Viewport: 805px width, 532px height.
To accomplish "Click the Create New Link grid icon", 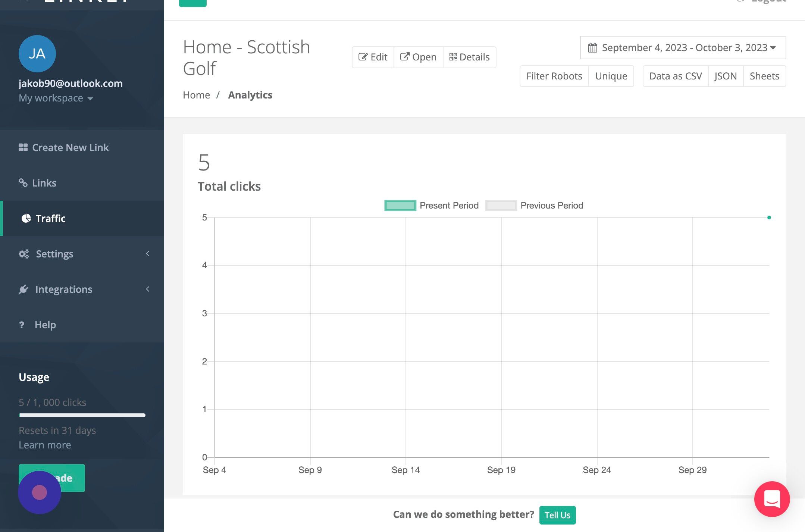I will tap(23, 147).
